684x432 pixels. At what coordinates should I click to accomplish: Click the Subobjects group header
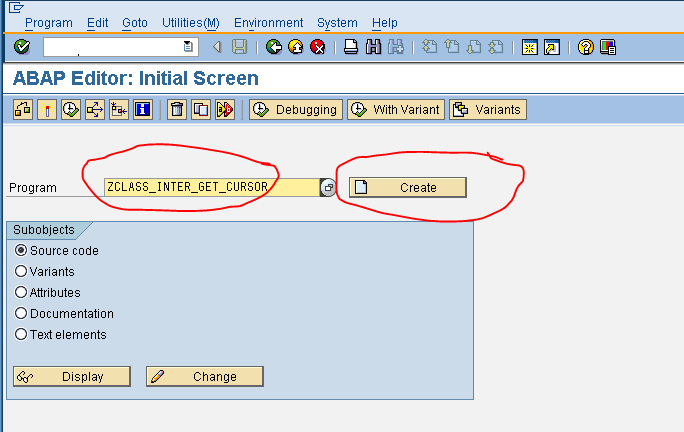[44, 230]
